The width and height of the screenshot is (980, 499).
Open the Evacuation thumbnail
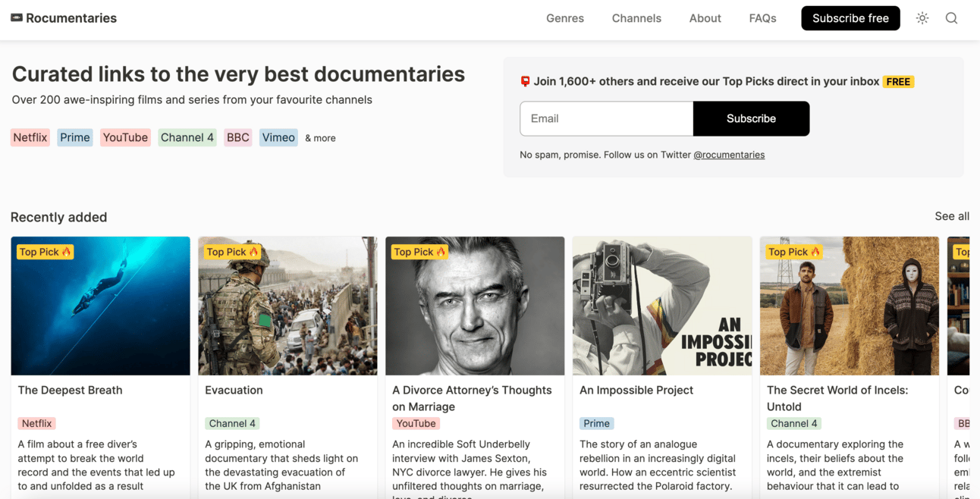(287, 306)
